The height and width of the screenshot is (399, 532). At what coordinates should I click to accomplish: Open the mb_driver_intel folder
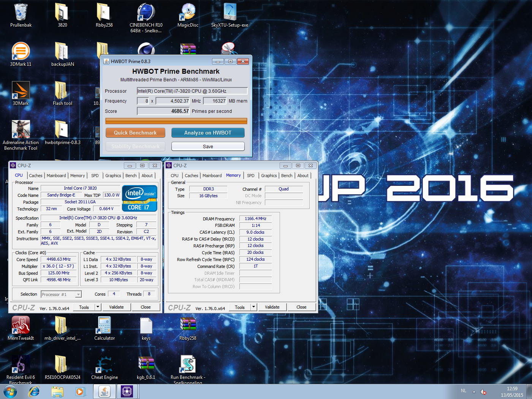click(x=62, y=328)
